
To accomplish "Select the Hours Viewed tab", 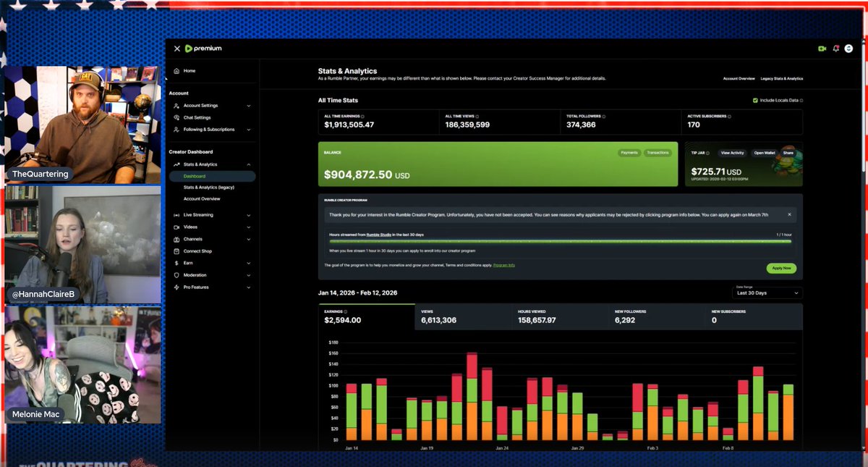I will 561,316.
